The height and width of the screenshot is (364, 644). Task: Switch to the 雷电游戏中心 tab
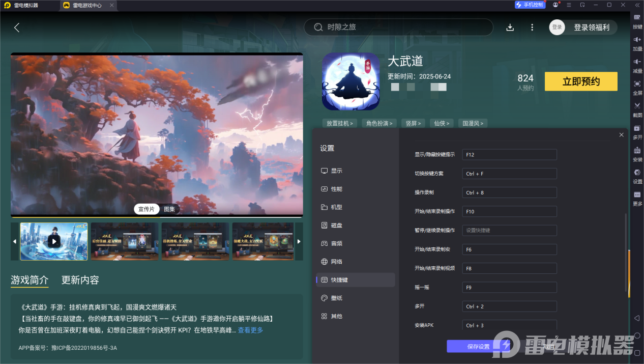tap(87, 5)
